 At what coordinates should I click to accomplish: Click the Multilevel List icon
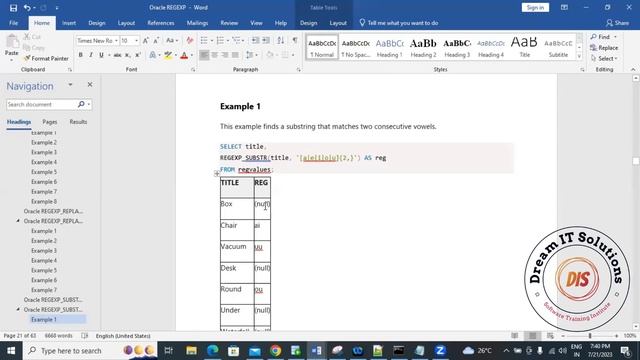236,40
